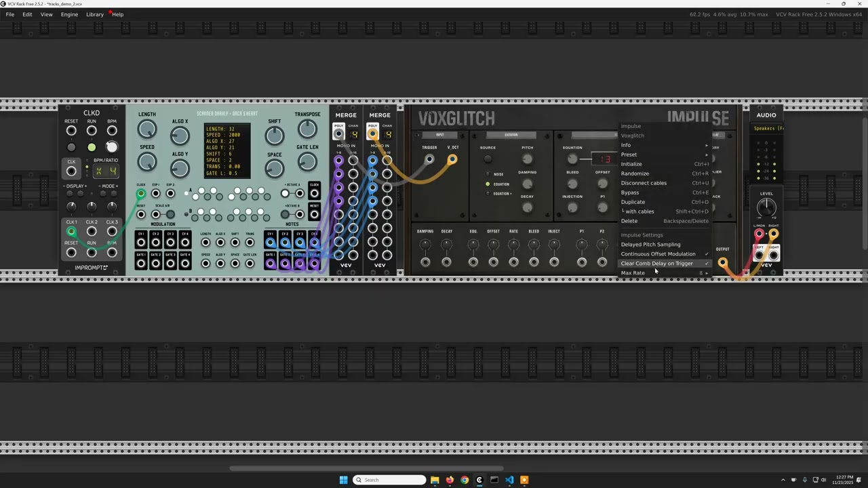Toggle Clear Comb Delay on Trigger

pyautogui.click(x=665, y=264)
